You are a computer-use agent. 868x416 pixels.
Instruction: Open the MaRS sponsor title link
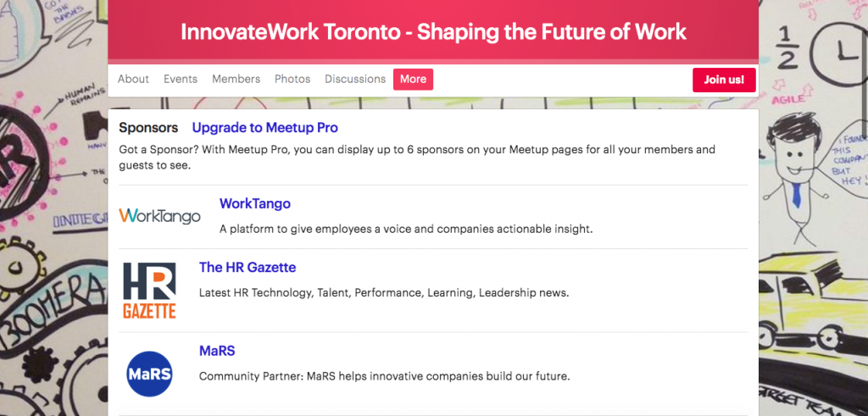click(217, 351)
